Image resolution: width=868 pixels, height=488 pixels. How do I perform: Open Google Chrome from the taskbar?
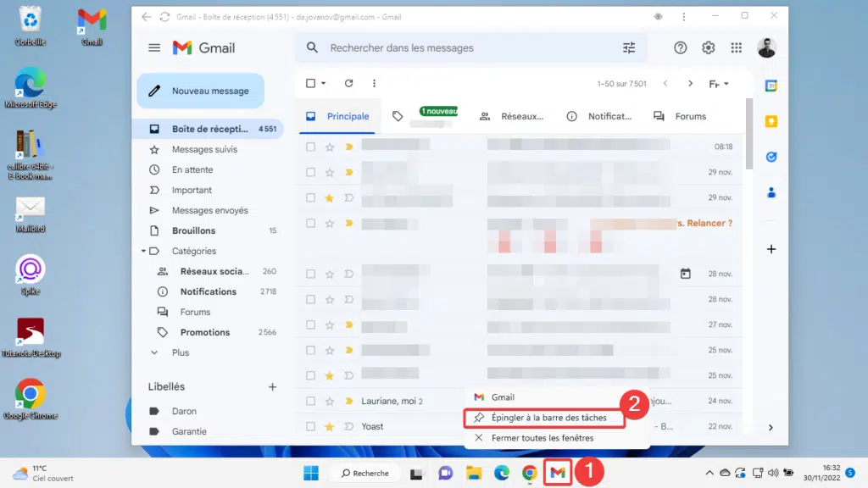click(x=529, y=473)
